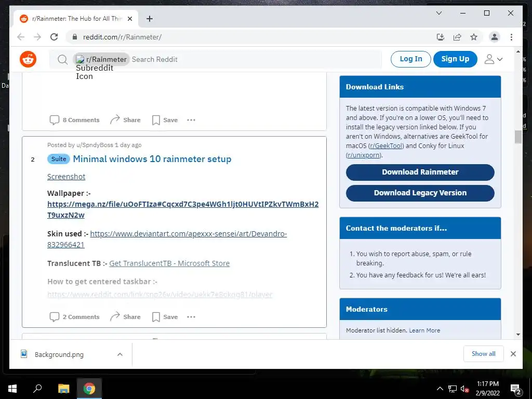Share the post above with 8 comments
The width and height of the screenshot is (532, 399).
click(x=125, y=120)
